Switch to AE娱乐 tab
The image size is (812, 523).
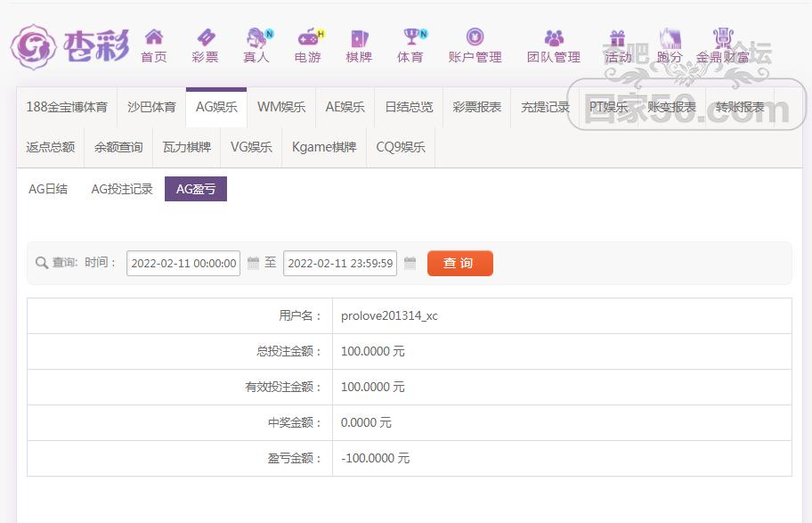pyautogui.click(x=345, y=107)
